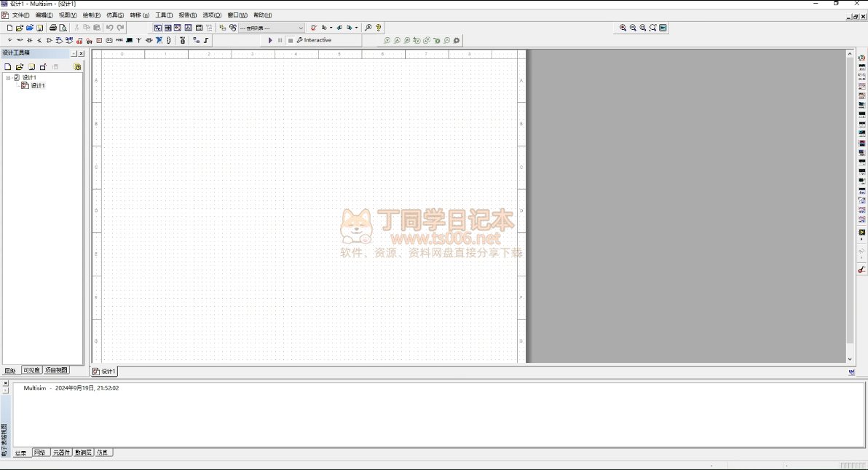This screenshot has height=470, width=868.
Task: Click the Stop simulation button
Action: coord(290,41)
